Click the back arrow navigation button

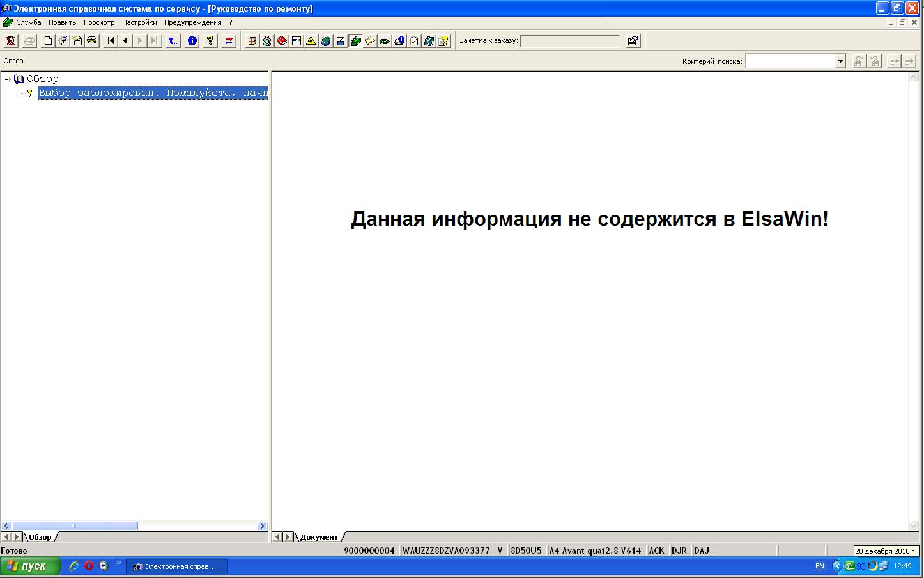125,41
